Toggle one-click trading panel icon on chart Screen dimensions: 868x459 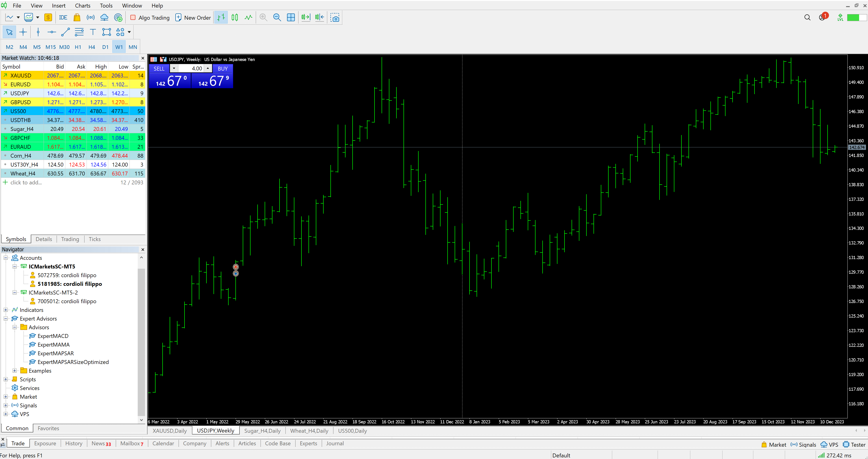(164, 59)
